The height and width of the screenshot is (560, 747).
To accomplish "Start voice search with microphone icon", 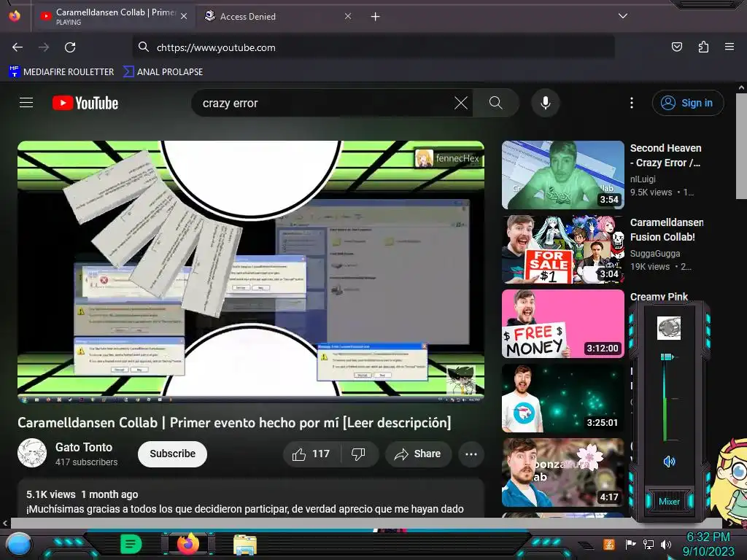I will point(546,103).
